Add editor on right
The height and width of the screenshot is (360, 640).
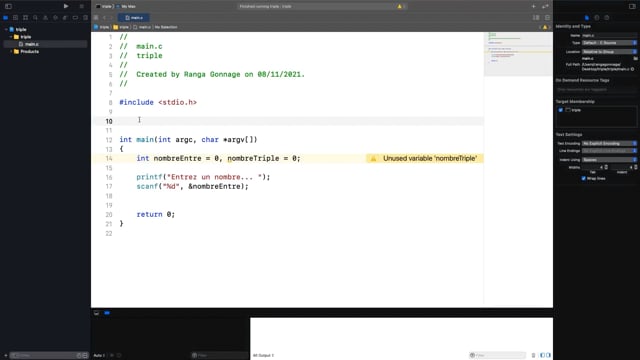[547, 18]
